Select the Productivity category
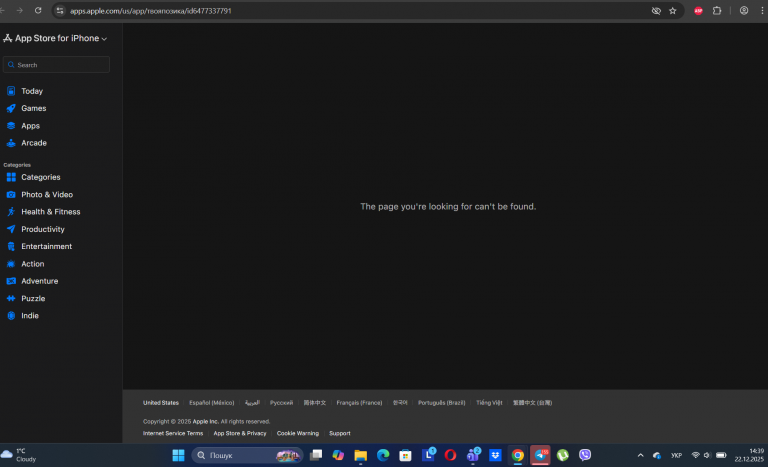 (42, 229)
